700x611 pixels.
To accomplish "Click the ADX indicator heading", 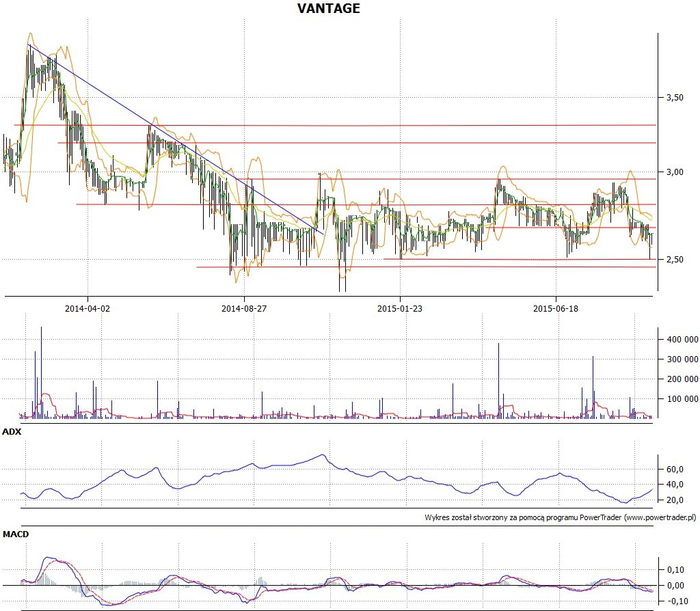I will 12,431.
